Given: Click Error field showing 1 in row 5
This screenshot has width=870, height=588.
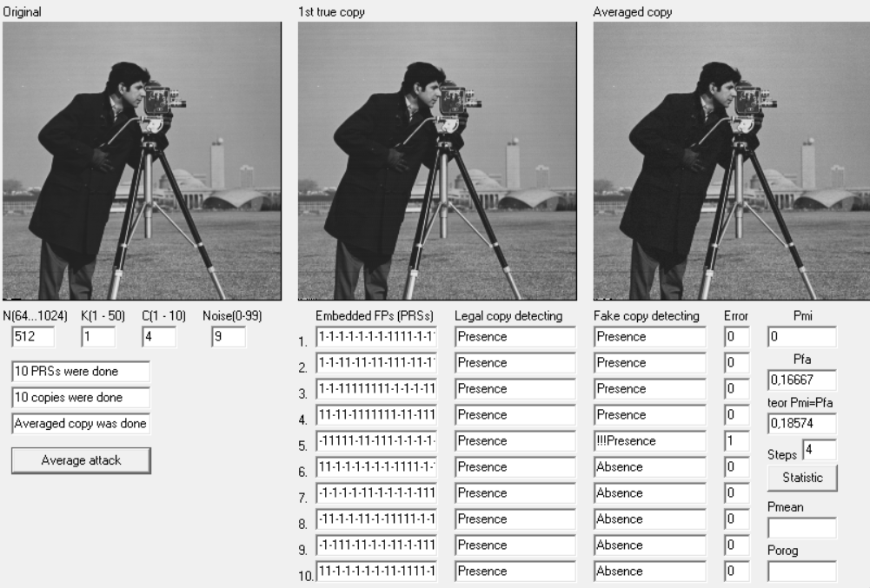Looking at the screenshot, I should 737,441.
